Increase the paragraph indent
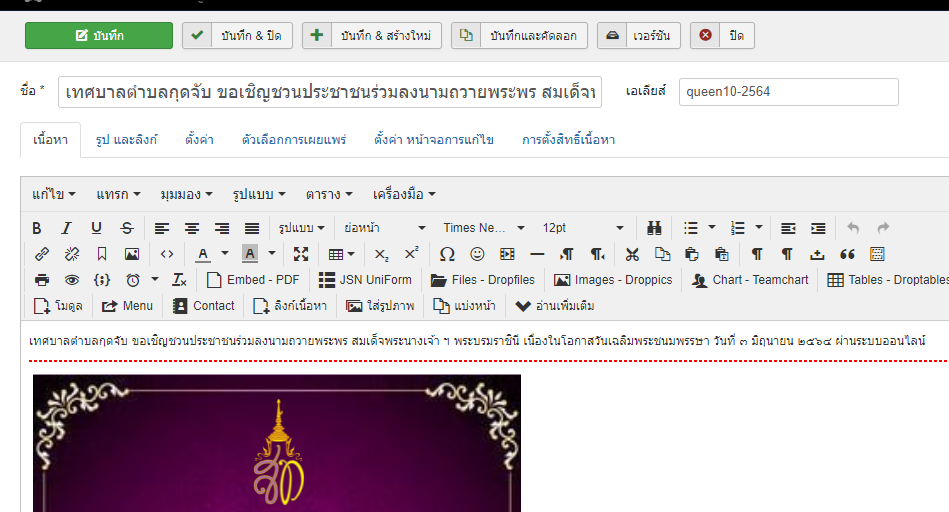This screenshot has width=949, height=512. pyautogui.click(x=818, y=228)
